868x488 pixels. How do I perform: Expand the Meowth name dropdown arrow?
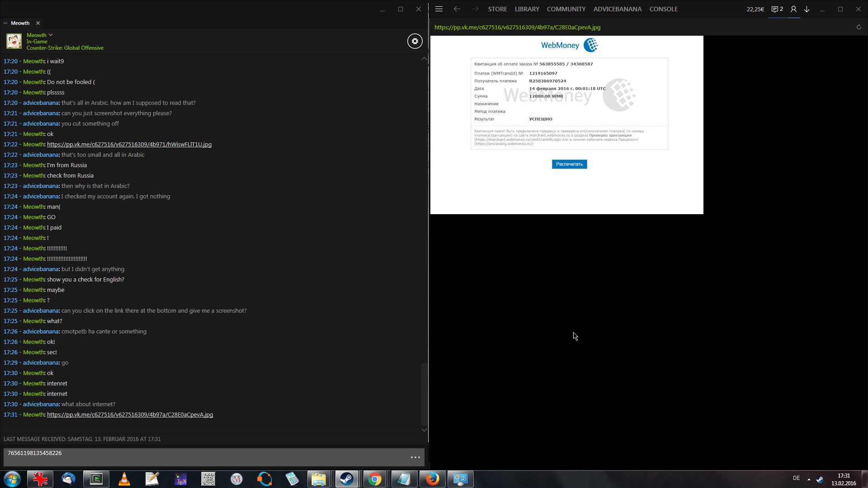(x=51, y=35)
